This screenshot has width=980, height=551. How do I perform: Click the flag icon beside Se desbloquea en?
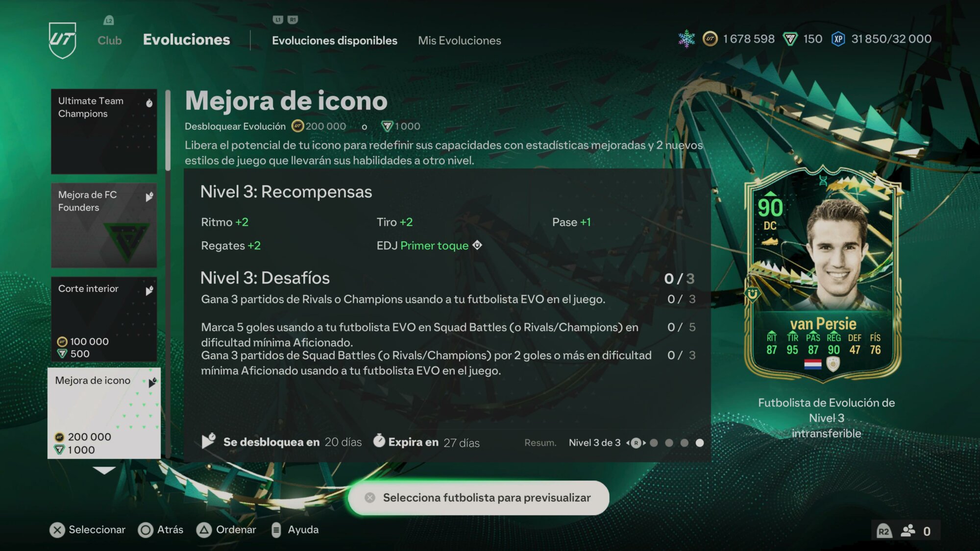click(209, 441)
